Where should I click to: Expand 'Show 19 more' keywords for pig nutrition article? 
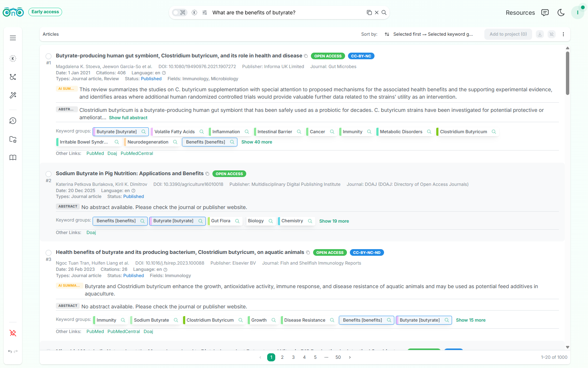[x=334, y=221]
